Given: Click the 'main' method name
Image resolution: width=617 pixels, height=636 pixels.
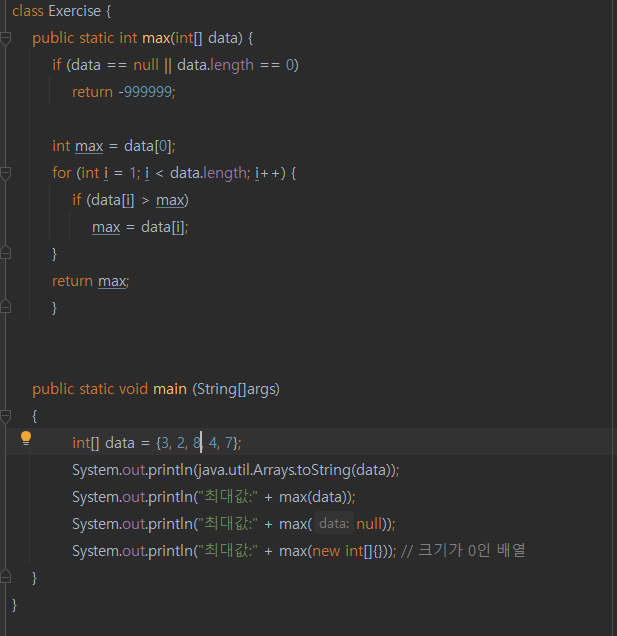Looking at the screenshot, I should pyautogui.click(x=170, y=389).
